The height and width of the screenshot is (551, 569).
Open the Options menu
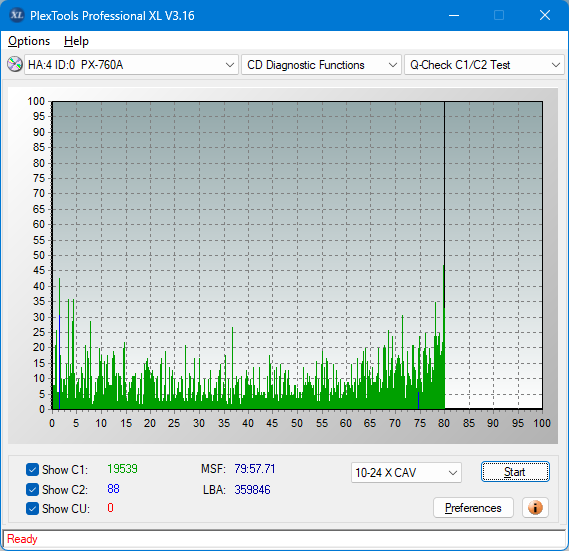tap(29, 41)
